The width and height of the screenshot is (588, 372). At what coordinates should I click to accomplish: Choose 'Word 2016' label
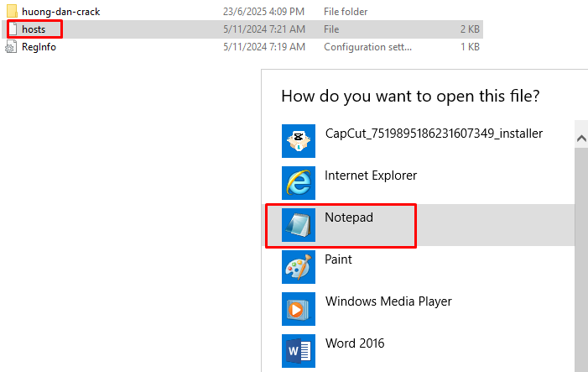click(x=355, y=343)
